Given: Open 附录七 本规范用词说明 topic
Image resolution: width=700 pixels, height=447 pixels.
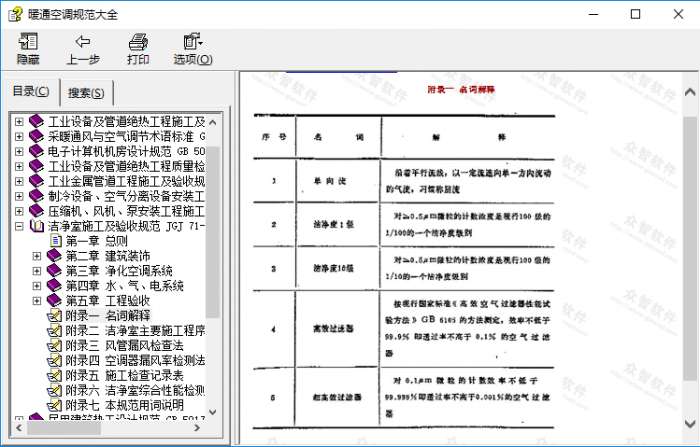Looking at the screenshot, I should (125, 405).
